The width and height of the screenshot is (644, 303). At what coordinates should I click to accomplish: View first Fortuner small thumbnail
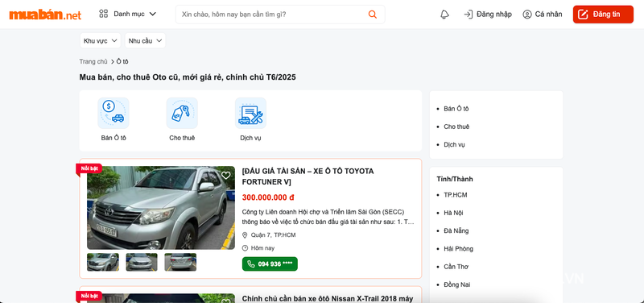click(103, 262)
